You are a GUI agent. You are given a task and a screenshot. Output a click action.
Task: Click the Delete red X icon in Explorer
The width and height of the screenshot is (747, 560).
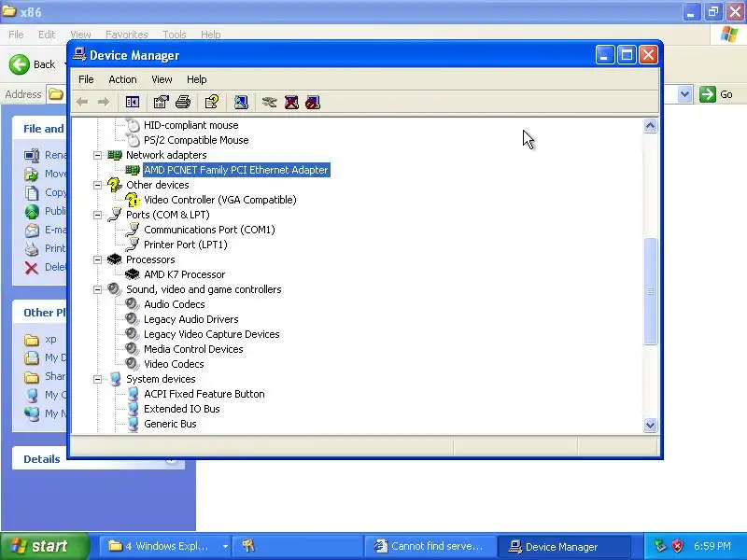(x=32, y=268)
